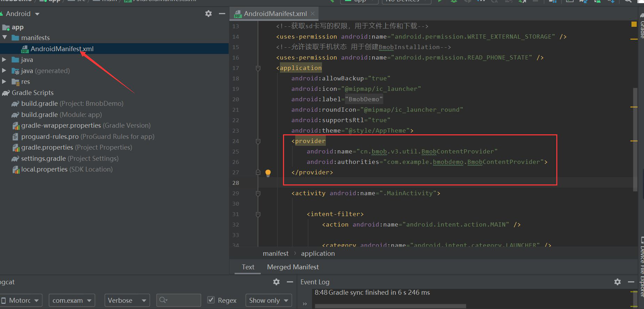Open proguard-rules.pro file
The image size is (644, 309).
(x=83, y=136)
